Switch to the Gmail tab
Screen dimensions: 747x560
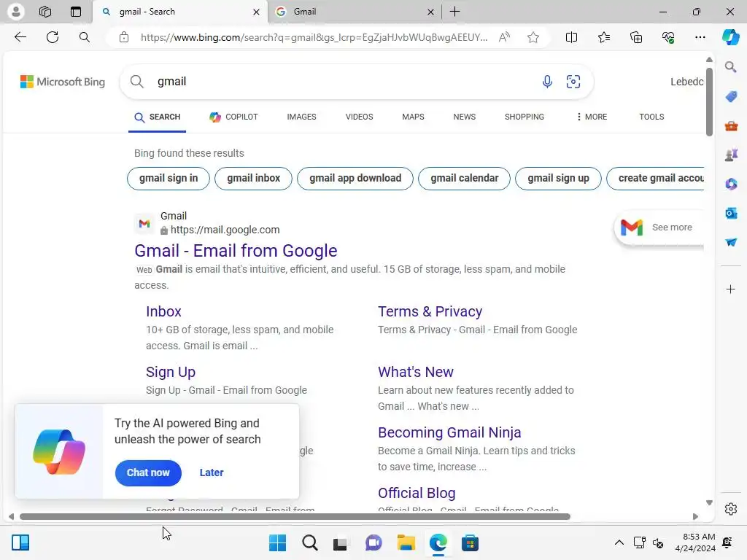[x=355, y=12]
